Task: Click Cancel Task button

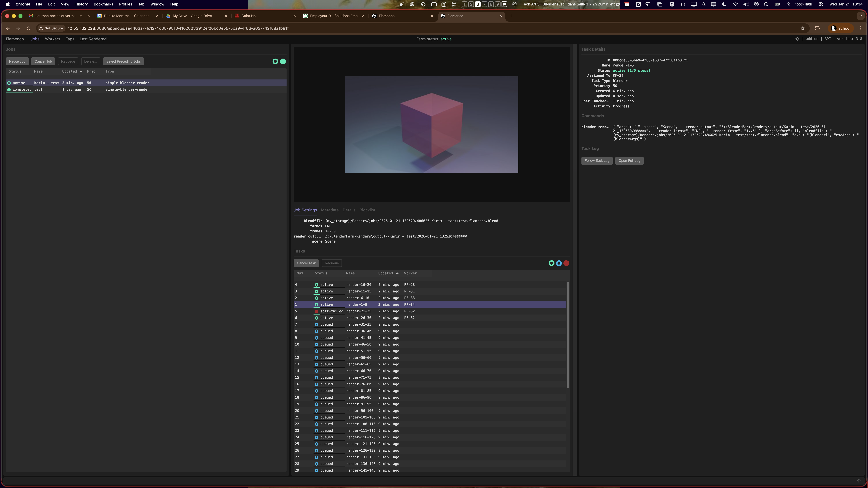Action: (306, 263)
